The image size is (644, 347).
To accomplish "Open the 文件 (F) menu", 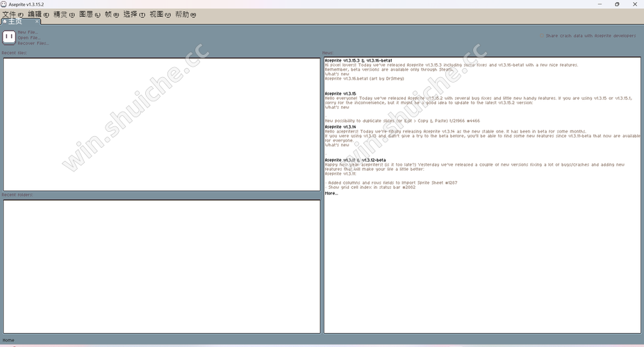I will [x=13, y=15].
